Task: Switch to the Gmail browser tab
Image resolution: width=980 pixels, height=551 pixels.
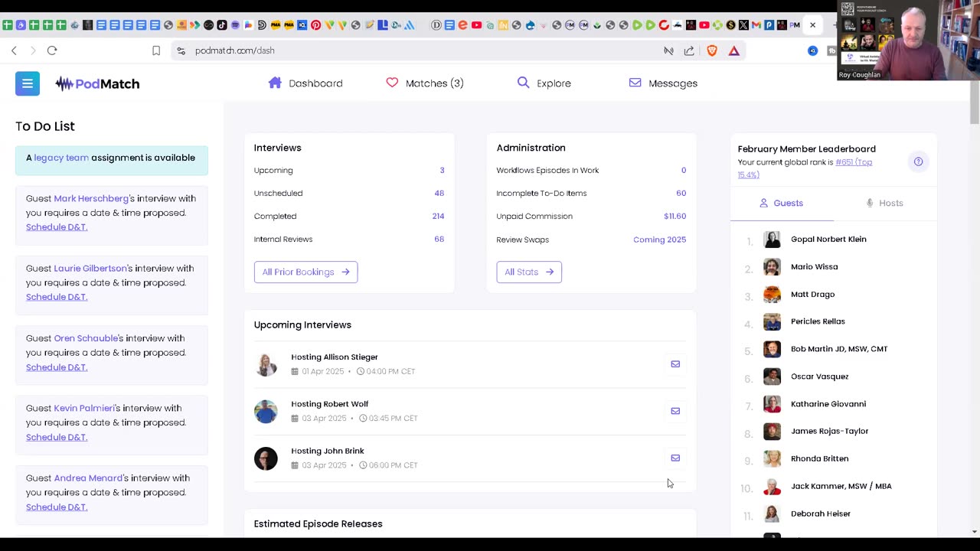Action: tap(756, 25)
